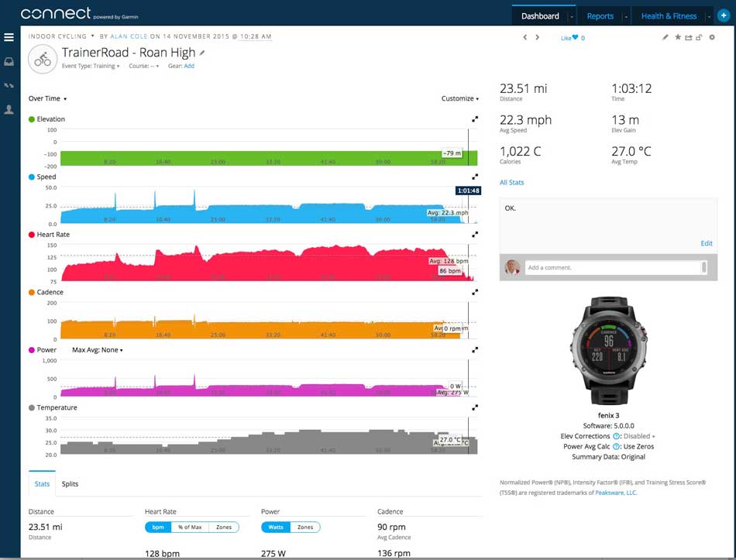Click the commenter avatar thumbnail
This screenshot has width=736, height=560.
click(x=512, y=267)
